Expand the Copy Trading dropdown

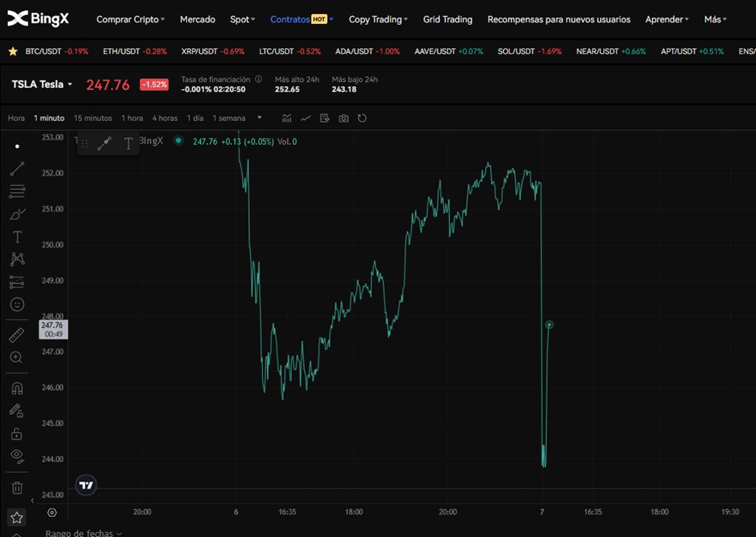378,19
